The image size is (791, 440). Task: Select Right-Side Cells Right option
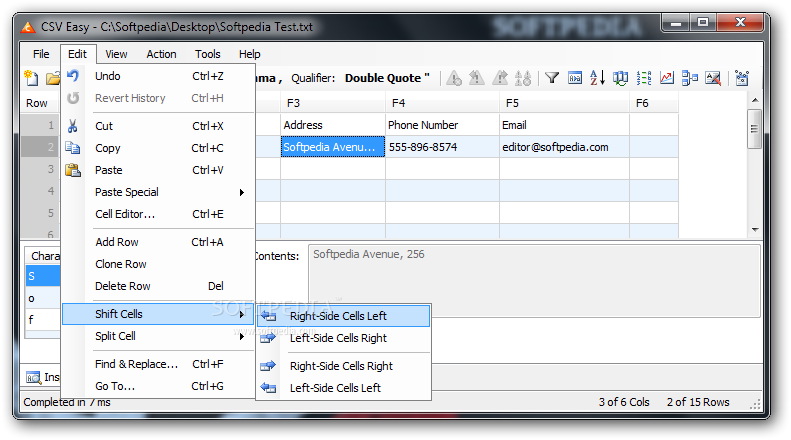344,366
